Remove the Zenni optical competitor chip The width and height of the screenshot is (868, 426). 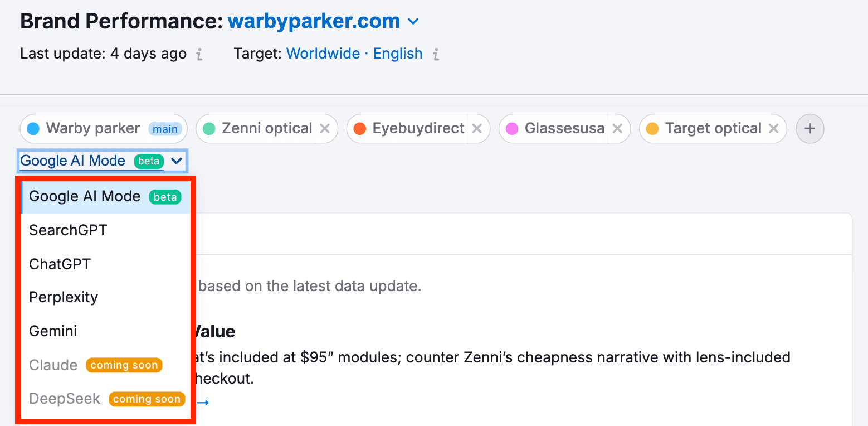point(325,129)
